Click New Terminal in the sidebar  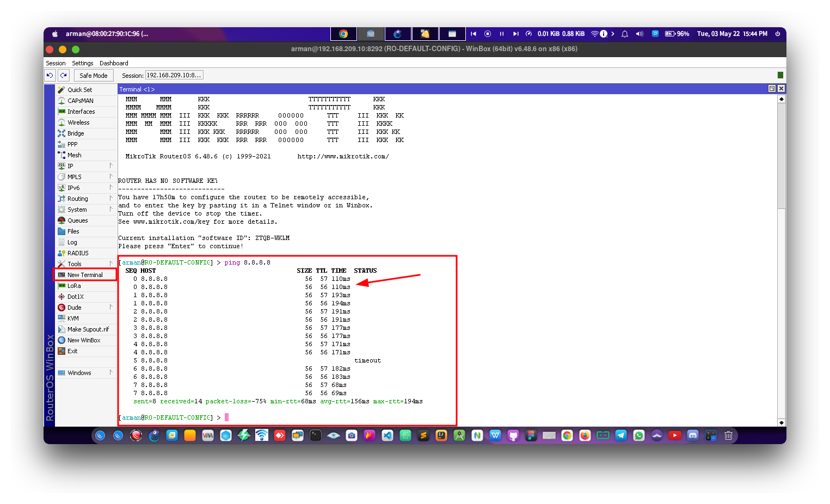point(85,275)
